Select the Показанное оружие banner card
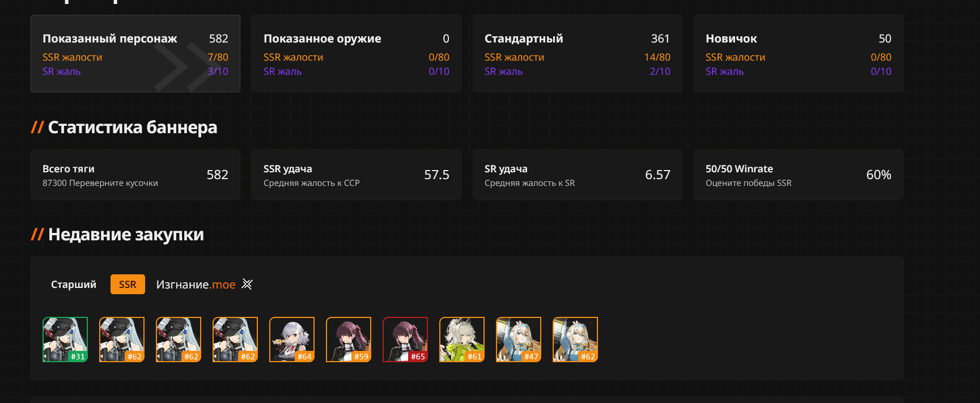Viewport: 980px width, 403px height. point(357,53)
